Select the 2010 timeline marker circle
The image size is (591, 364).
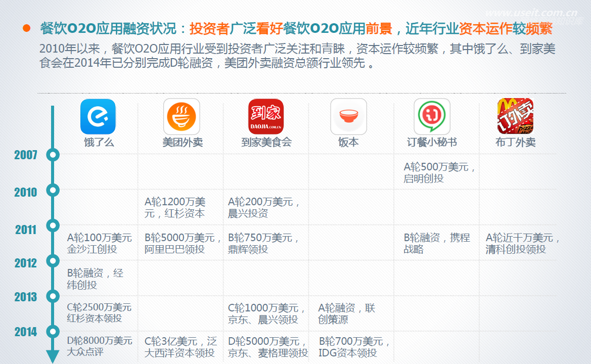point(53,190)
